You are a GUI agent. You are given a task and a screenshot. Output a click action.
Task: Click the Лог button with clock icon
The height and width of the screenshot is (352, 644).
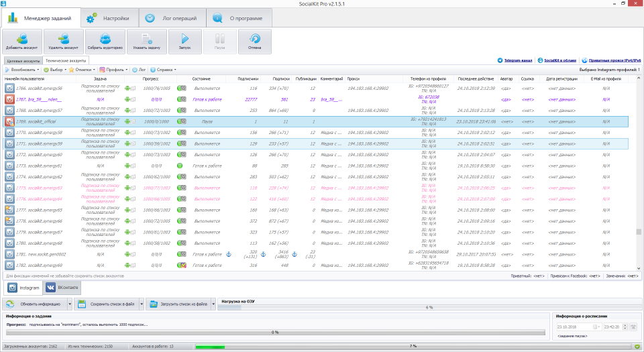coord(139,70)
